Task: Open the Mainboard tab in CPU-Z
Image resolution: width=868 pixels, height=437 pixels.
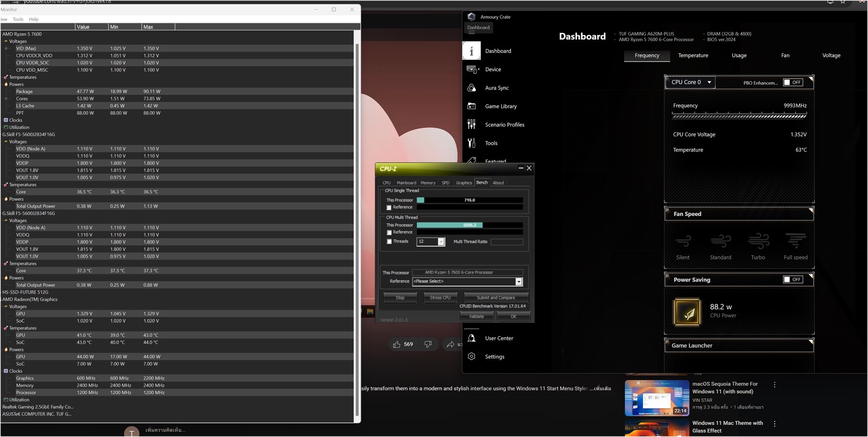Action: 406,183
